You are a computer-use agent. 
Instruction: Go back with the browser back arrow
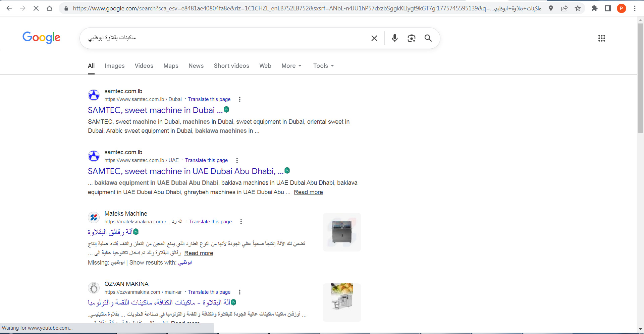click(9, 8)
